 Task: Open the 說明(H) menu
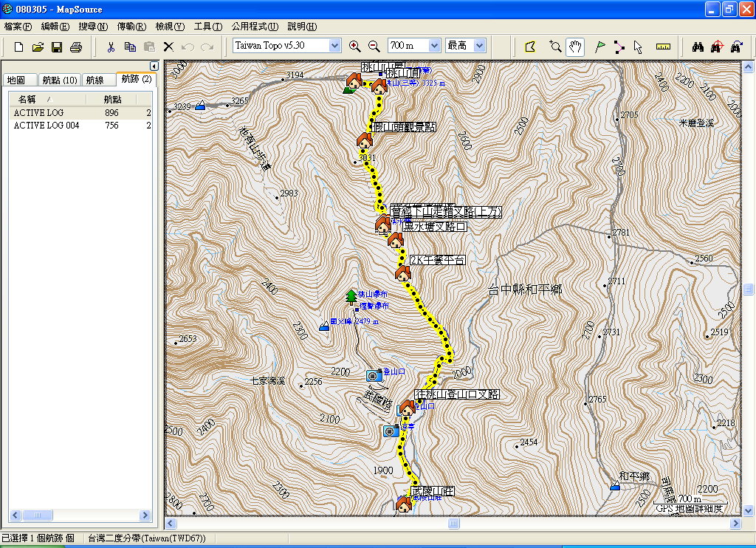302,27
